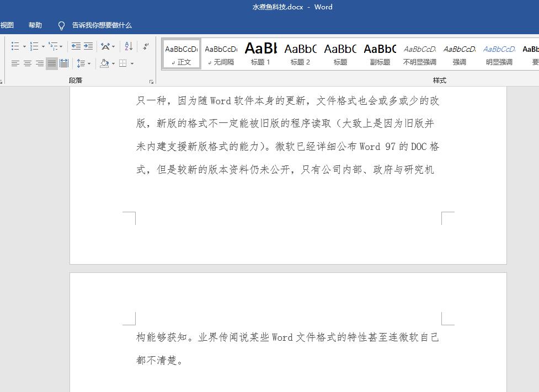Open the bullet style dropdown arrow

(x=24, y=46)
